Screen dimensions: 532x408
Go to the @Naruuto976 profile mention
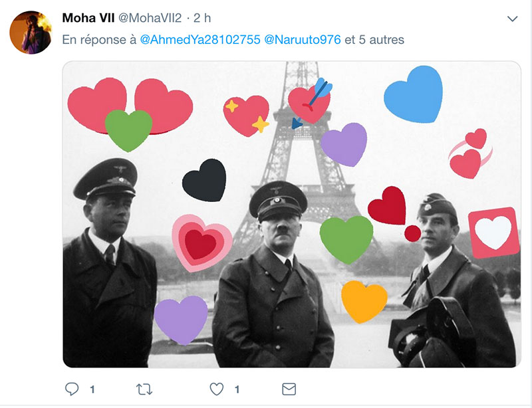tap(303, 40)
